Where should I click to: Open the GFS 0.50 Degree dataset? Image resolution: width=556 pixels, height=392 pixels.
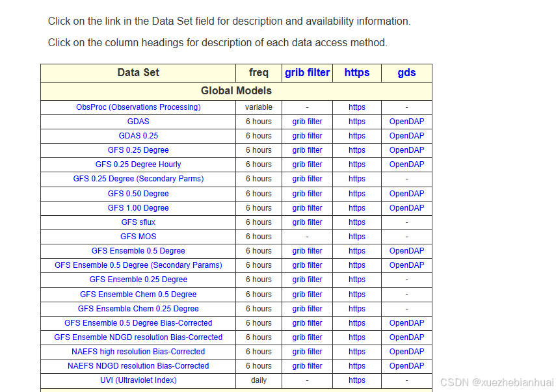point(138,193)
